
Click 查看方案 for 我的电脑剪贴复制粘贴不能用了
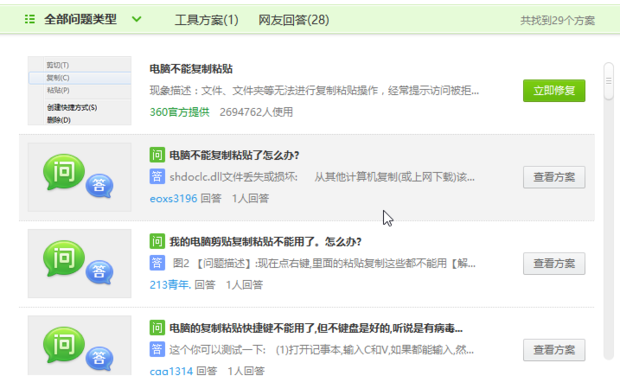click(x=554, y=263)
